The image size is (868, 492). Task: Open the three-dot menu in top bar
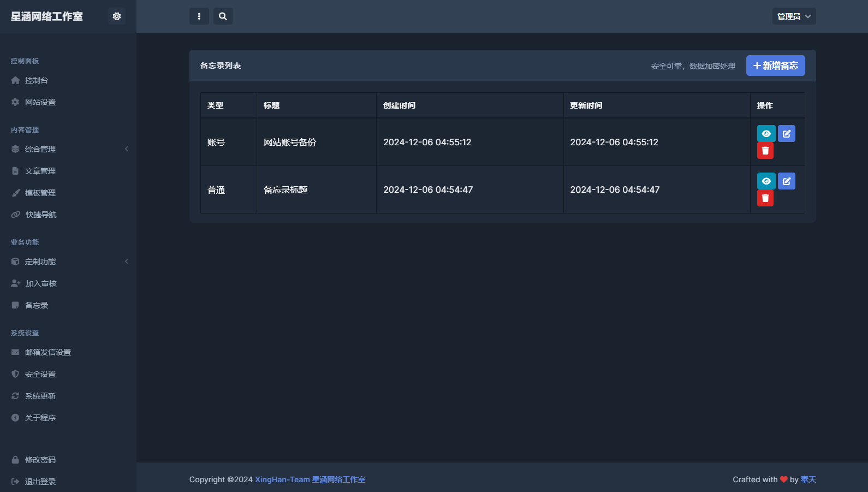click(199, 16)
